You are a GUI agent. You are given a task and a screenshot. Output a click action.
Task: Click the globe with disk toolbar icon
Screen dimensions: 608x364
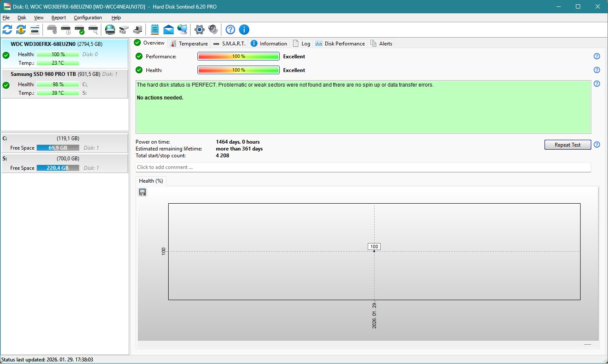pos(110,30)
